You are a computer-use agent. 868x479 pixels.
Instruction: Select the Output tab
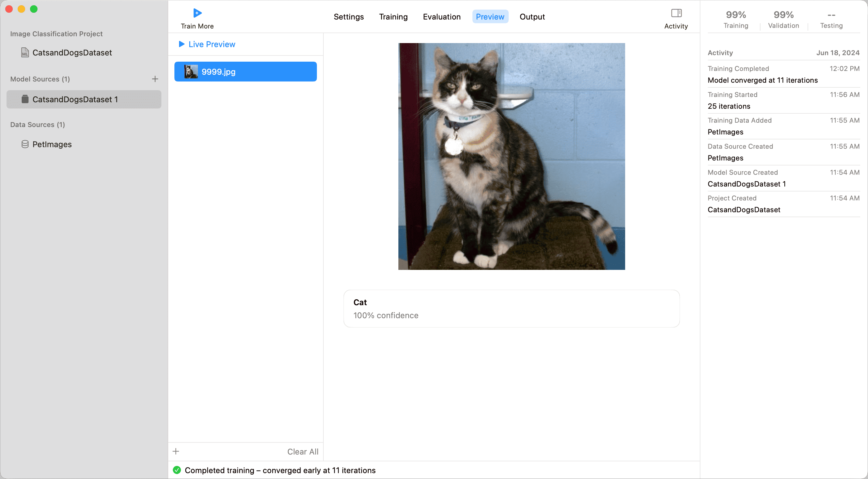[x=532, y=16]
